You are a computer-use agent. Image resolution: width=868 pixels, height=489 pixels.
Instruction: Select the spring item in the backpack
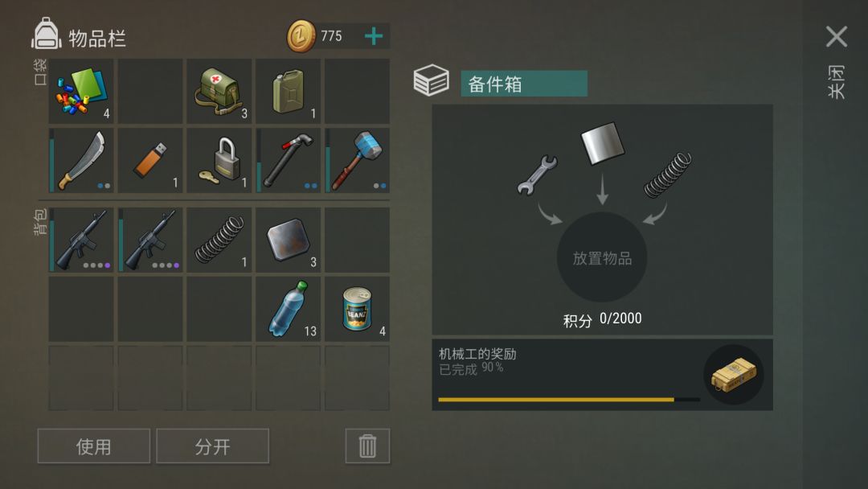tap(219, 240)
